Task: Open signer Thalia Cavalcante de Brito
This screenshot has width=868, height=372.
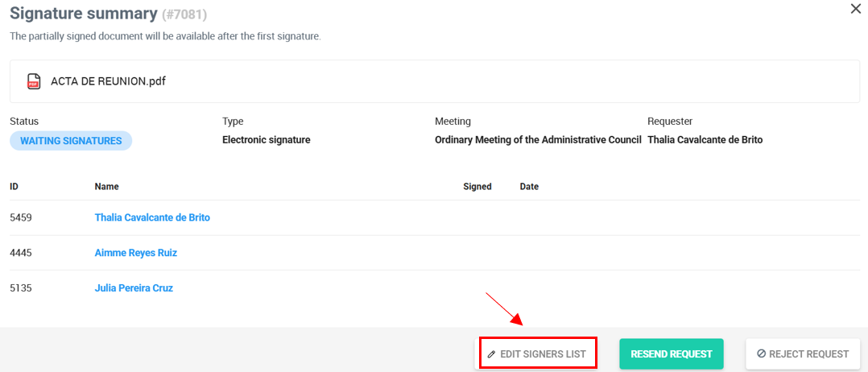Action: point(152,217)
